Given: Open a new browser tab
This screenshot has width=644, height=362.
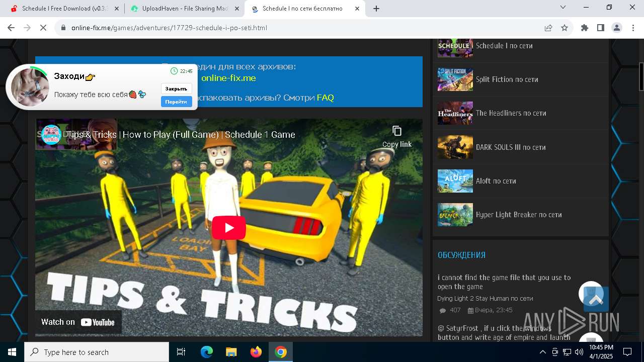Looking at the screenshot, I should pos(376,9).
